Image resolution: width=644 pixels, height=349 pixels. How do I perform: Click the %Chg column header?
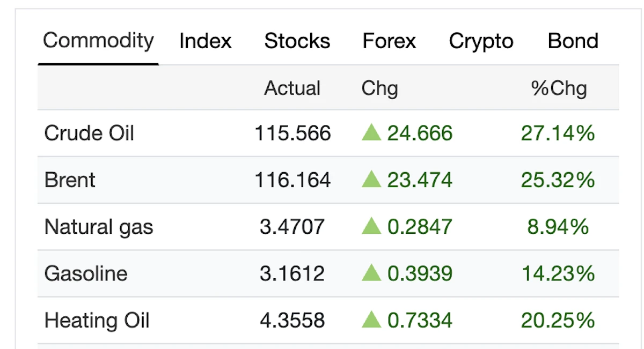[559, 88]
